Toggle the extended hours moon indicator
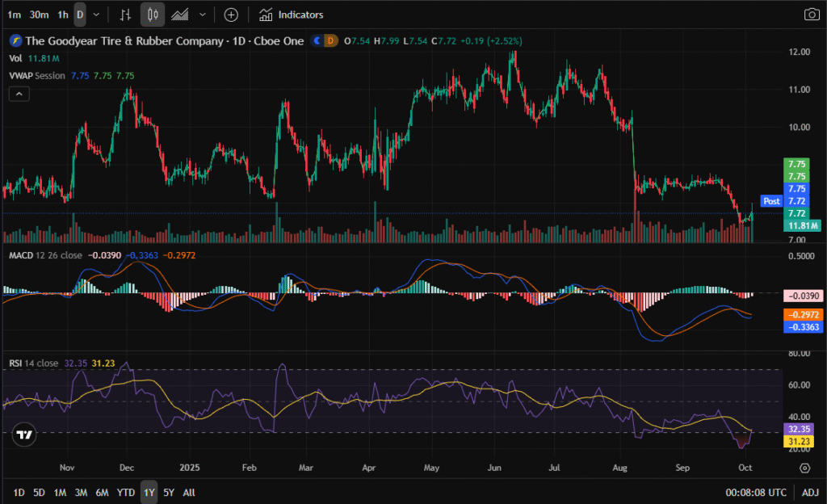This screenshot has width=827, height=504. (x=317, y=40)
